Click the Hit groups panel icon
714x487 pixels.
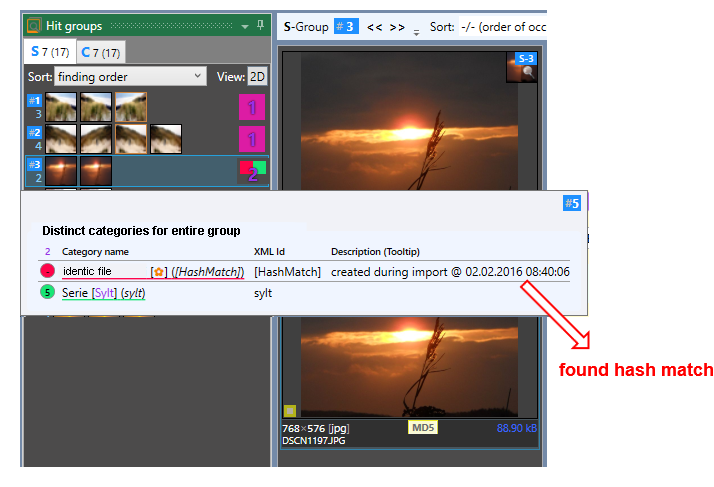[34, 26]
